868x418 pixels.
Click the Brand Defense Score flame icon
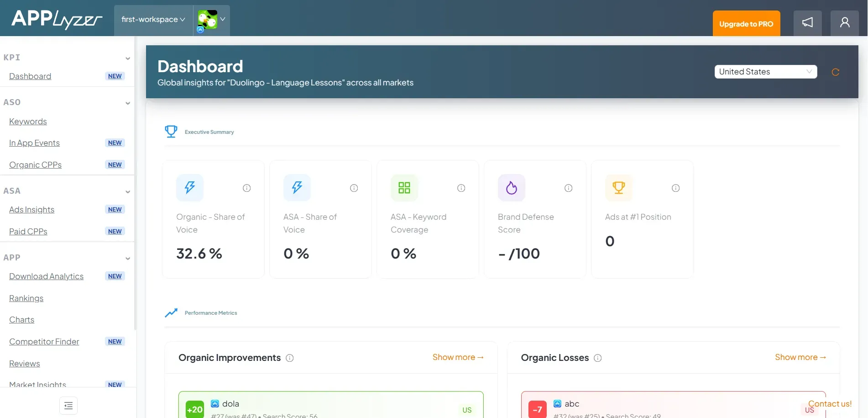pyautogui.click(x=511, y=187)
